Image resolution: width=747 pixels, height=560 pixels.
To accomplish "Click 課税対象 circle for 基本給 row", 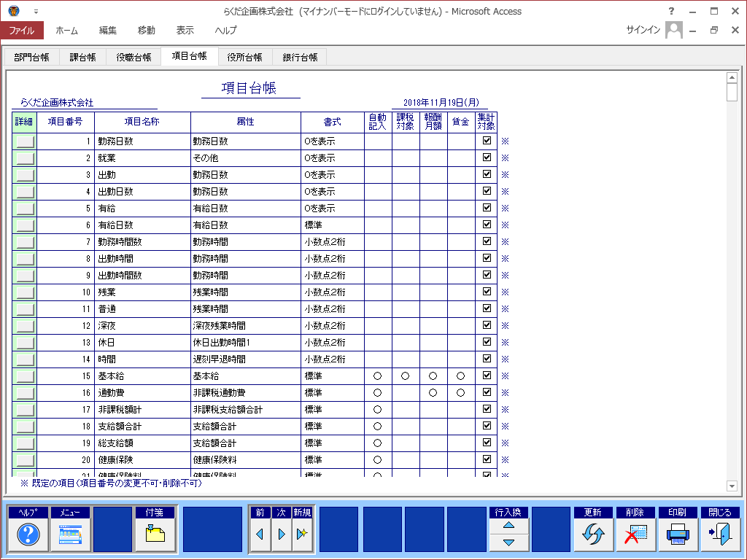I will 405,376.
